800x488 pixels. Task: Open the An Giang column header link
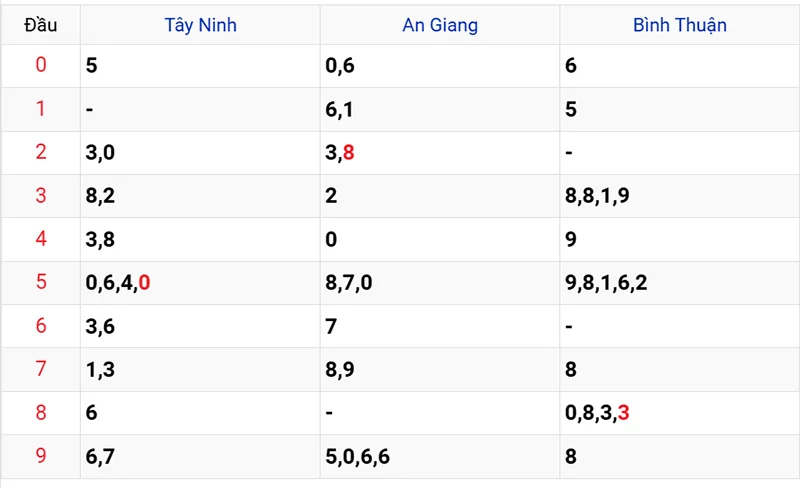pos(440,25)
